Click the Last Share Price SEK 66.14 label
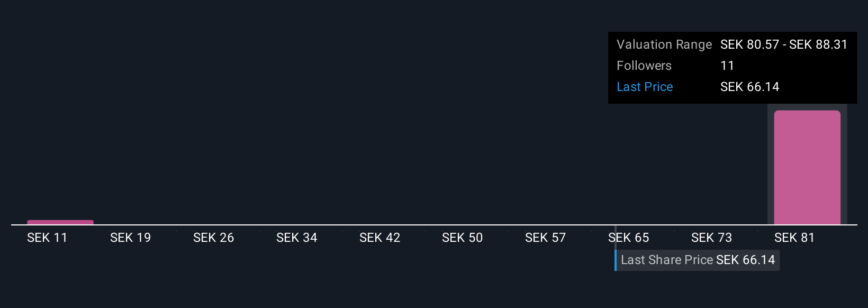This screenshot has height=308, width=868. [698, 260]
